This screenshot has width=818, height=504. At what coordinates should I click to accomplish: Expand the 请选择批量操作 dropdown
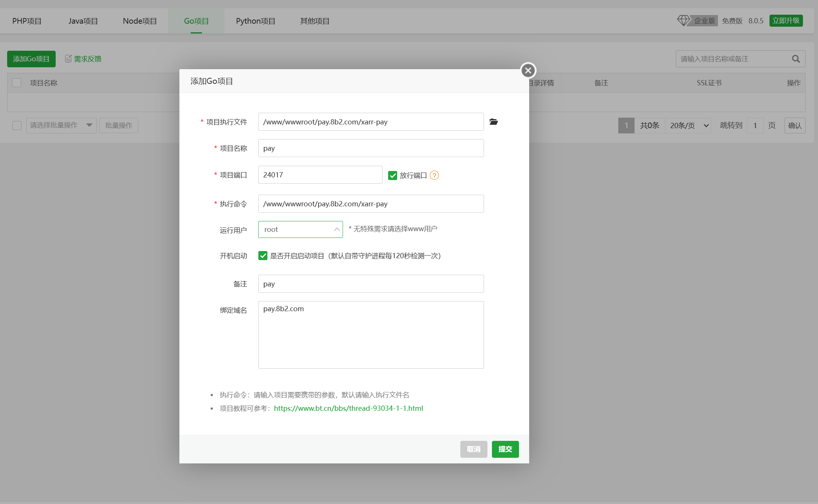point(61,125)
